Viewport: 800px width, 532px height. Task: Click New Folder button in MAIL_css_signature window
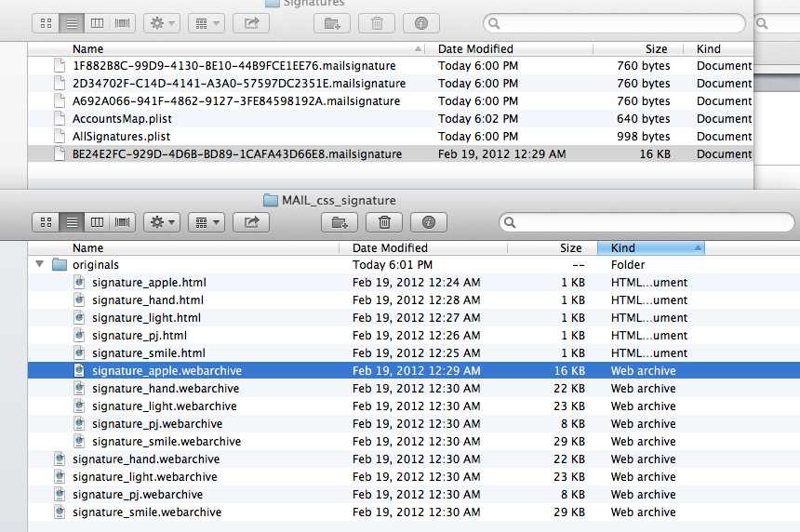(x=340, y=222)
